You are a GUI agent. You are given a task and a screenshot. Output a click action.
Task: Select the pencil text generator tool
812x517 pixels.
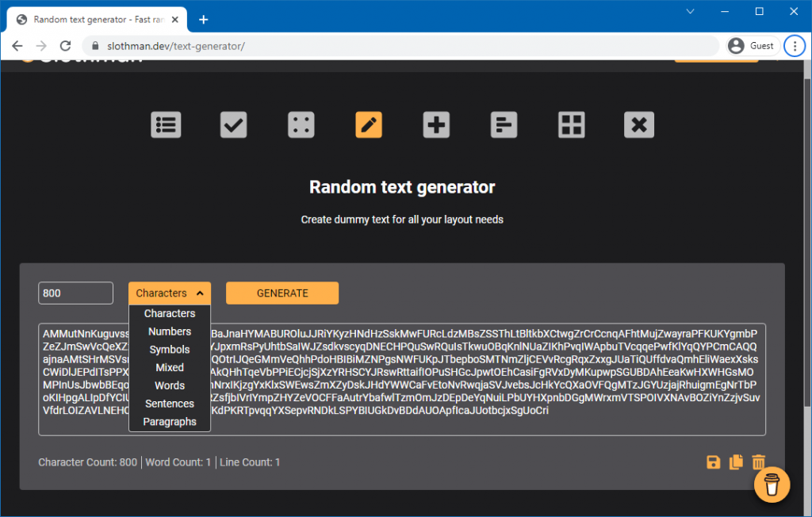click(x=368, y=124)
